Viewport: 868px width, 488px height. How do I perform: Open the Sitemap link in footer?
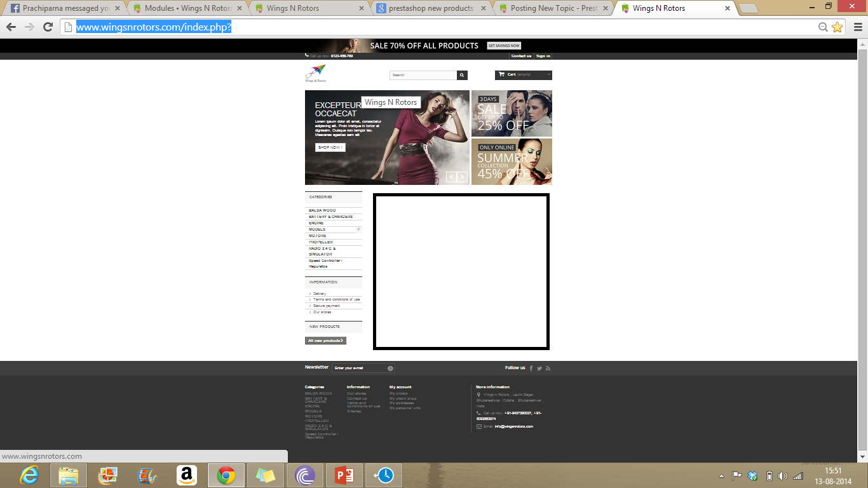pos(354,411)
